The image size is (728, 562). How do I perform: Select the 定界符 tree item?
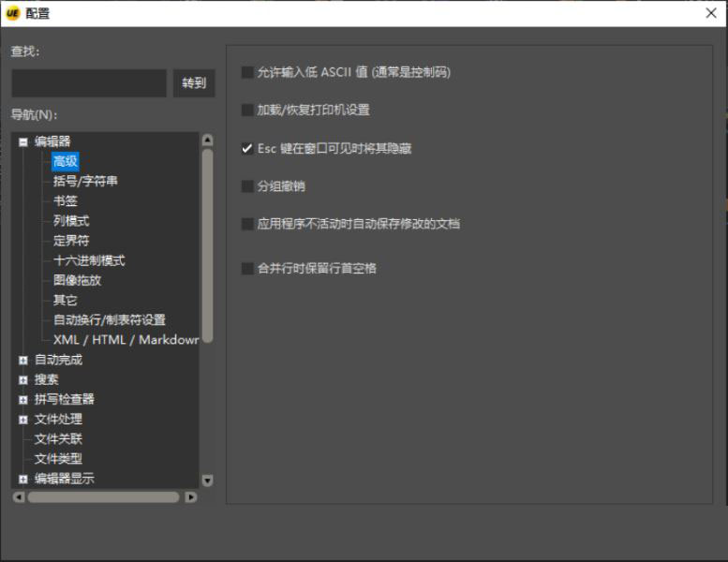click(x=71, y=241)
